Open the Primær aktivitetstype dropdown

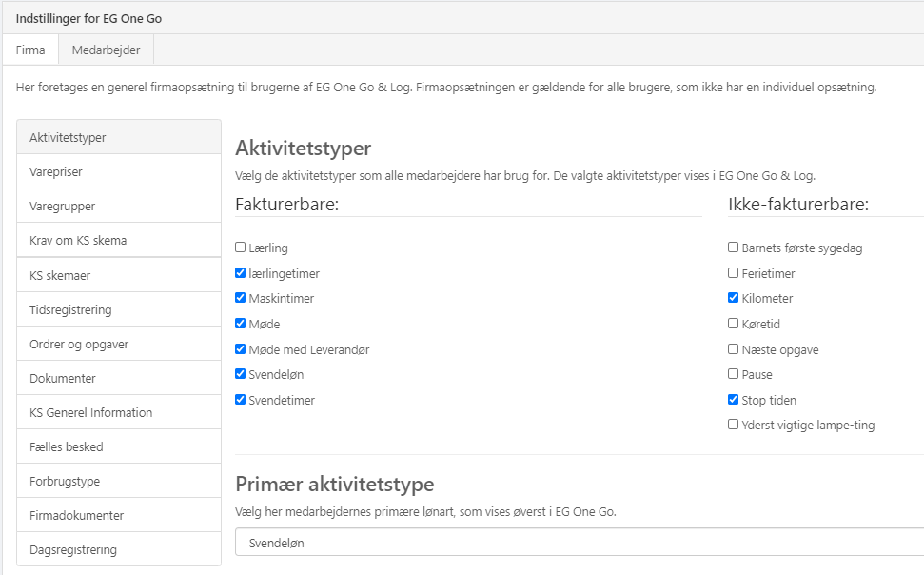[x=579, y=543]
